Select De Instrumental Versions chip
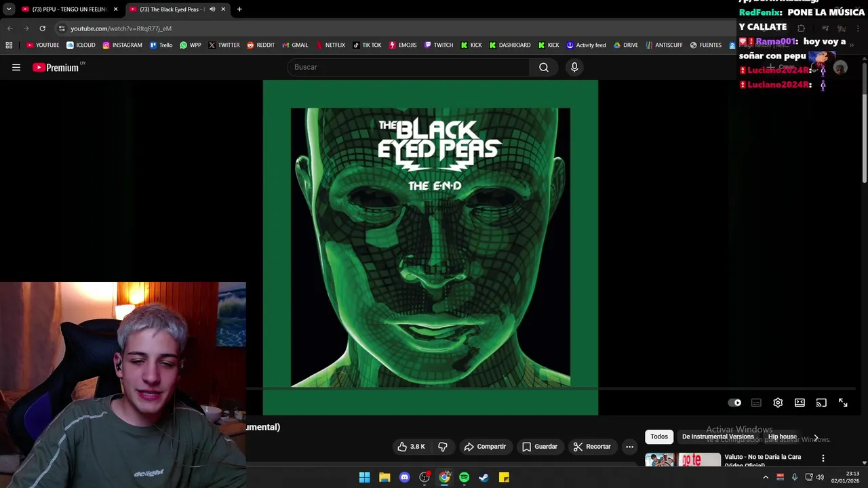868x488 pixels. pyautogui.click(x=717, y=436)
